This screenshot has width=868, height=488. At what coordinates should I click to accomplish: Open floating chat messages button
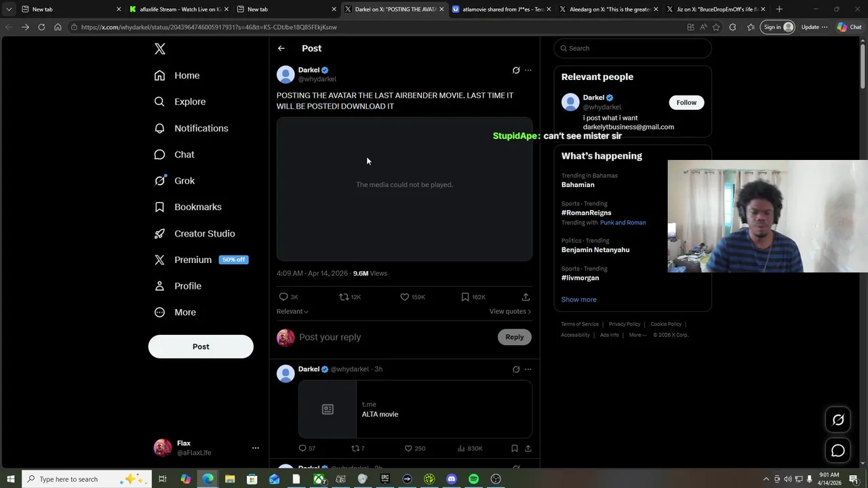[838, 451]
